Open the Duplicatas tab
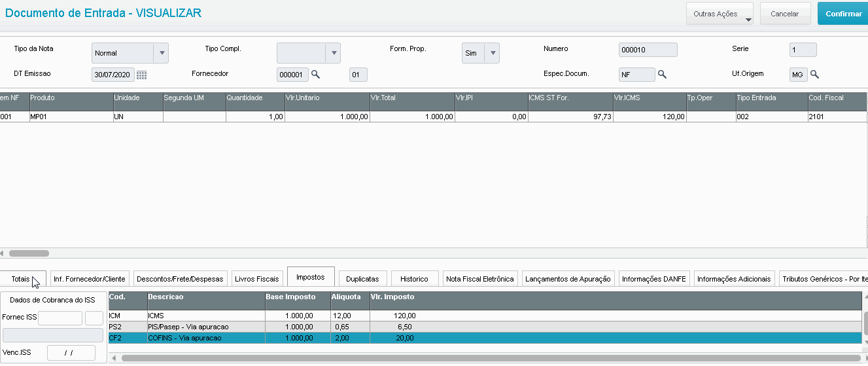The width and height of the screenshot is (868, 366). [363, 279]
